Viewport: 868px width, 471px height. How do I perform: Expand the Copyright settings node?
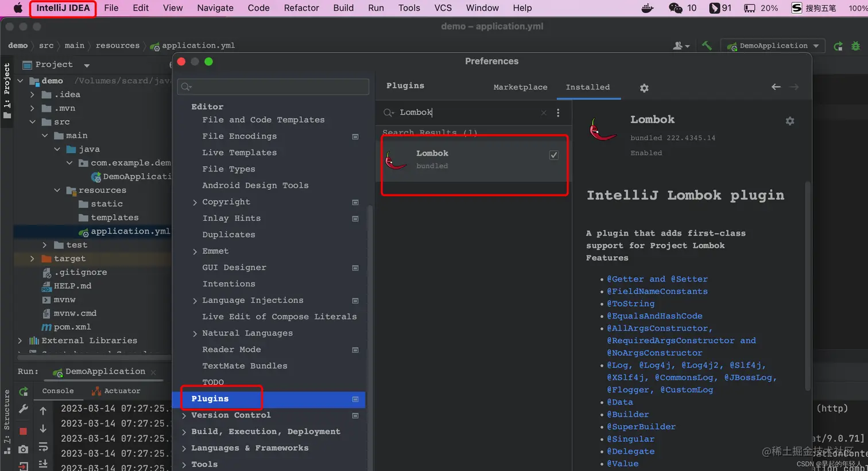coord(195,203)
